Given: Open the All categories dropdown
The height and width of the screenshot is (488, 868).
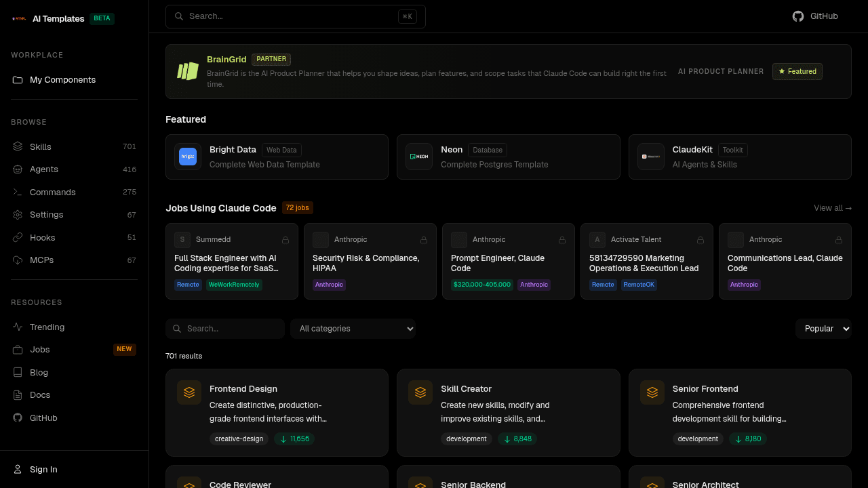Looking at the screenshot, I should tap(353, 328).
